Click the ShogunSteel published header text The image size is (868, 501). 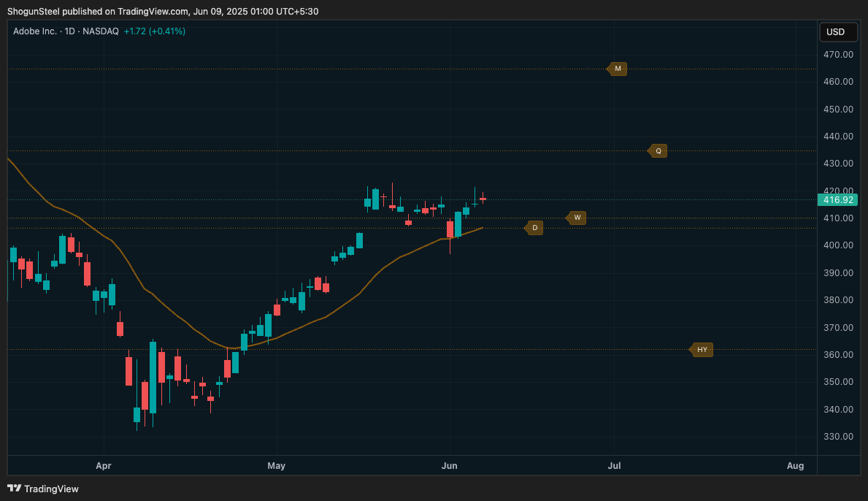[x=163, y=11]
